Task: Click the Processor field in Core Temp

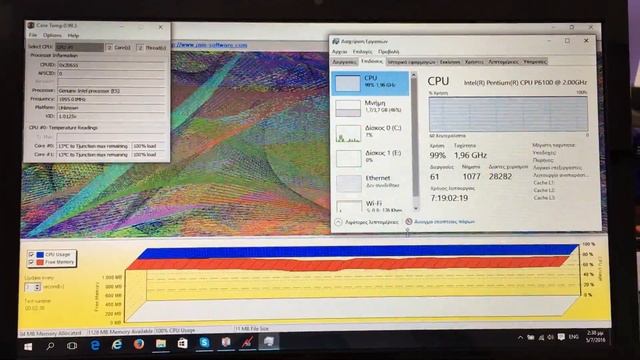Action: [111, 91]
